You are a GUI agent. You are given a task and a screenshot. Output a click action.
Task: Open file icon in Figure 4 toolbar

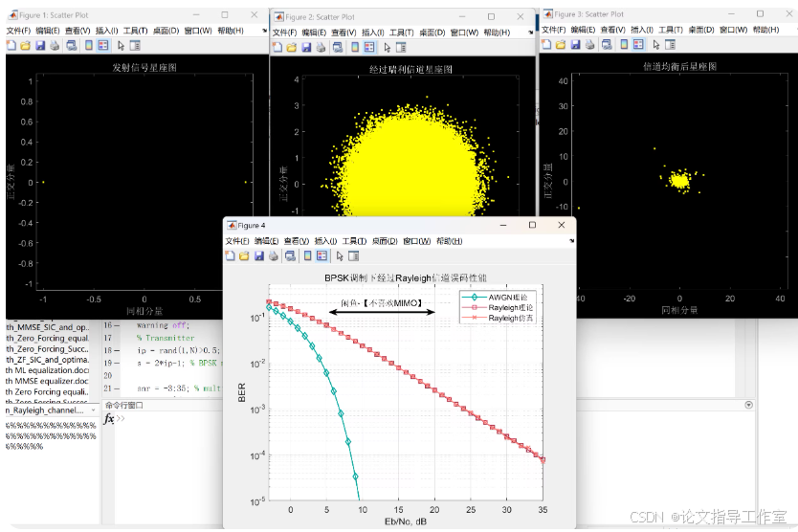(x=244, y=256)
